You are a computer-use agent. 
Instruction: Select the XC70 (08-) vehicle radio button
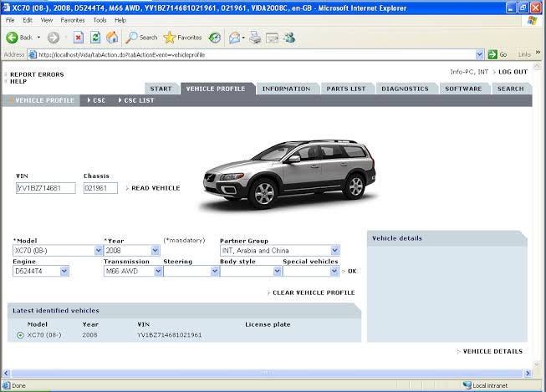point(20,335)
